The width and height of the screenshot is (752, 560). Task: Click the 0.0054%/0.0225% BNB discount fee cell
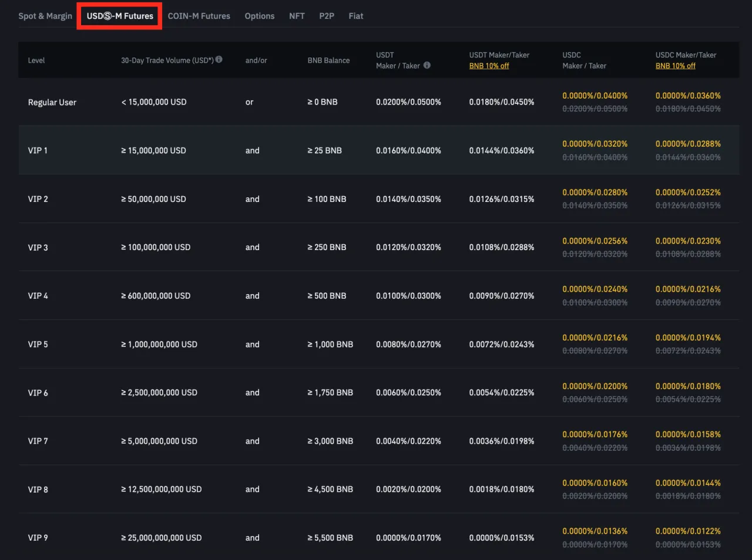[x=502, y=393]
